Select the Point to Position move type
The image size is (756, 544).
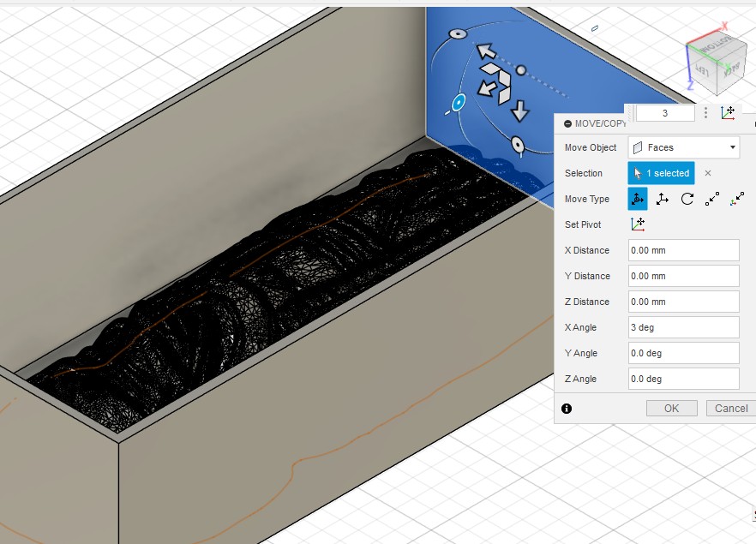737,199
